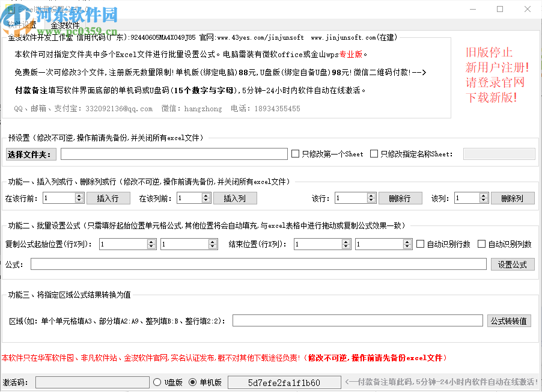Toggle the 自动识别行数 checkbox

[x=420, y=243]
